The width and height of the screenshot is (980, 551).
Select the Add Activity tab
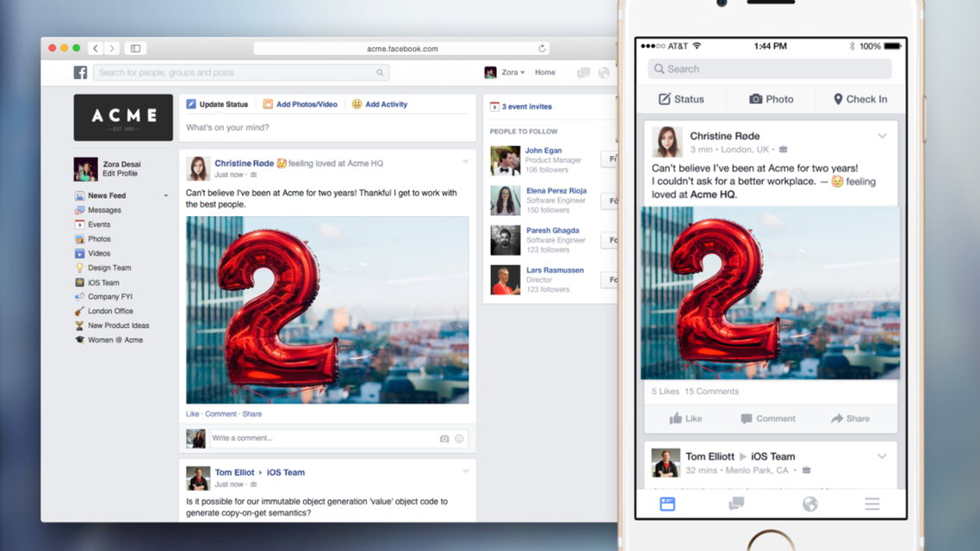(x=380, y=104)
